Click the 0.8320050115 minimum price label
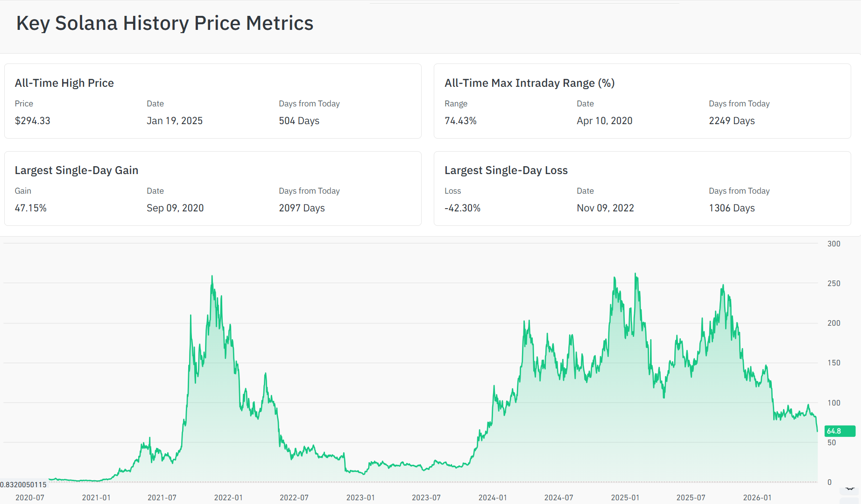The height and width of the screenshot is (504, 861). click(x=23, y=485)
